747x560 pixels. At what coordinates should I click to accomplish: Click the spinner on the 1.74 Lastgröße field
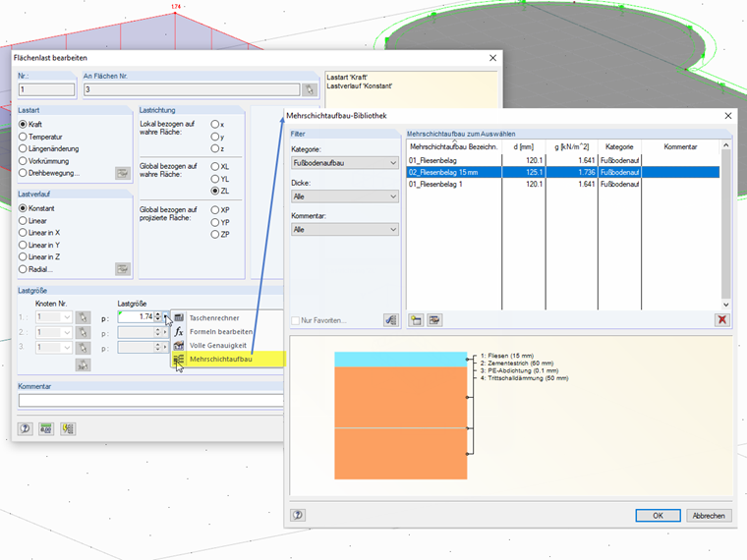click(x=157, y=316)
